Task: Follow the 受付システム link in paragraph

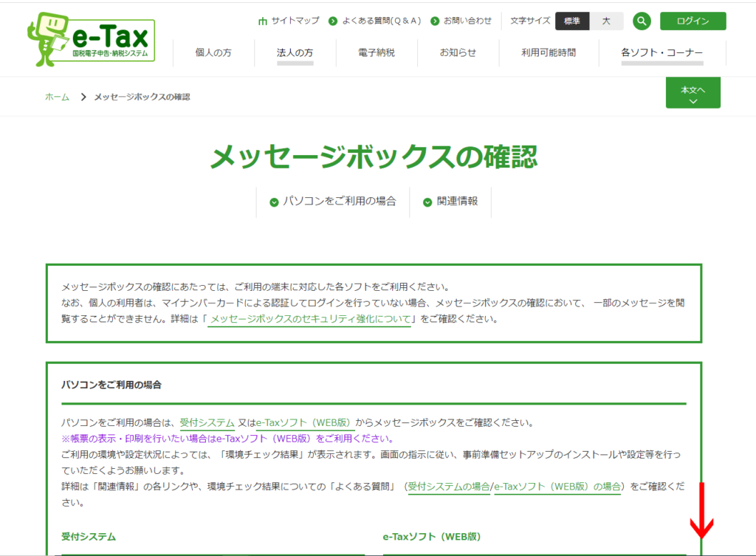Action: [x=207, y=423]
